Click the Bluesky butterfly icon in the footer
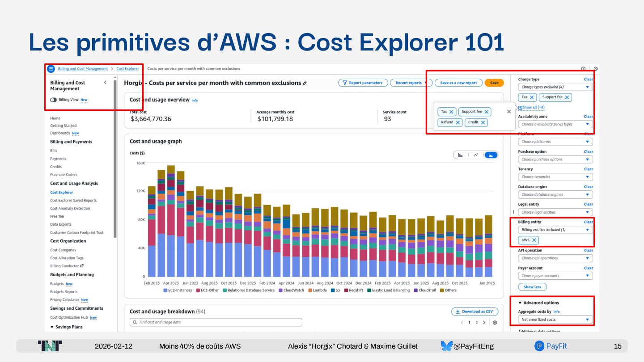The image size is (644, 362). click(446, 346)
